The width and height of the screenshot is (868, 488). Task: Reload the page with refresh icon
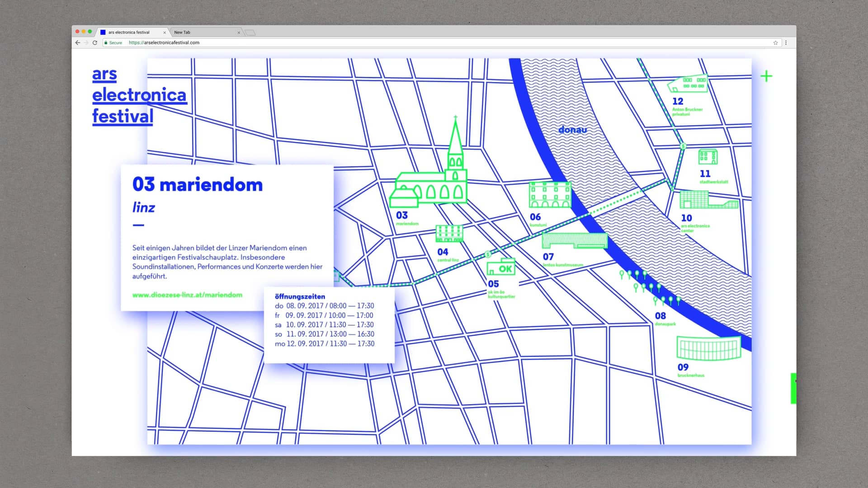(x=95, y=42)
